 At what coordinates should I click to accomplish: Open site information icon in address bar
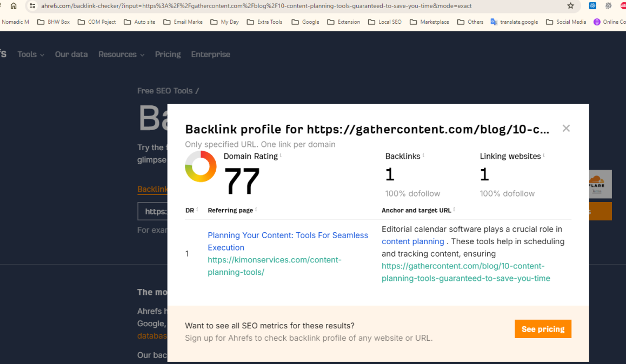pos(33,5)
